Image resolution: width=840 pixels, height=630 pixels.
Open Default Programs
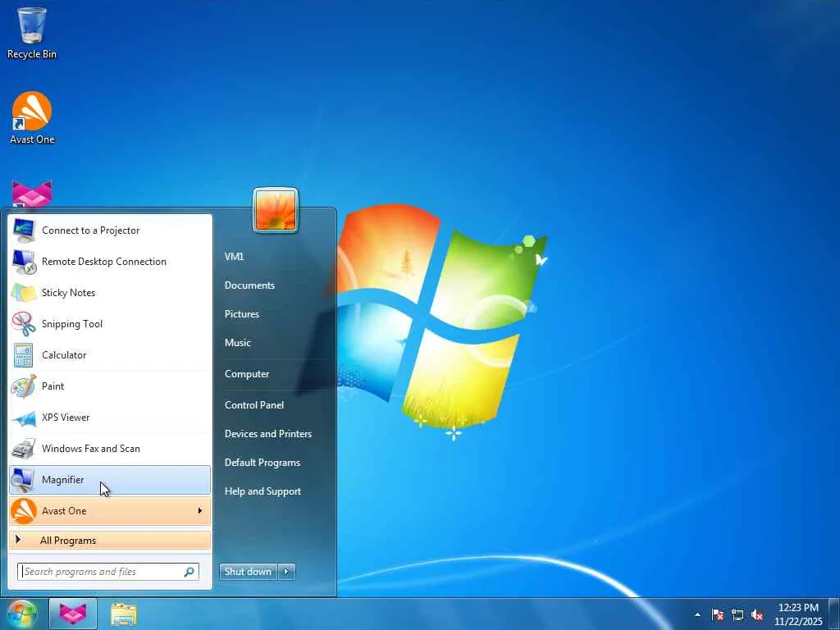262,463
